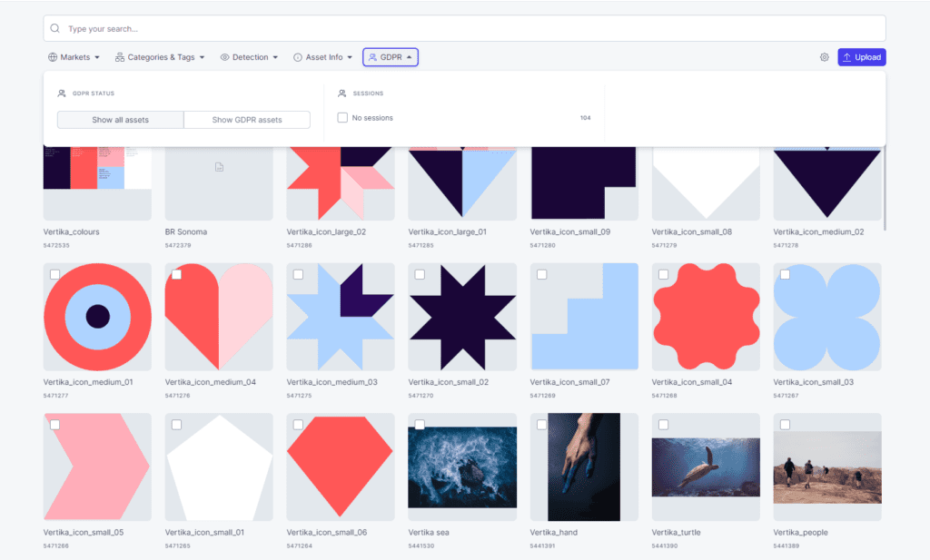Click the Upload button
The image size is (930, 560).
[x=862, y=57]
